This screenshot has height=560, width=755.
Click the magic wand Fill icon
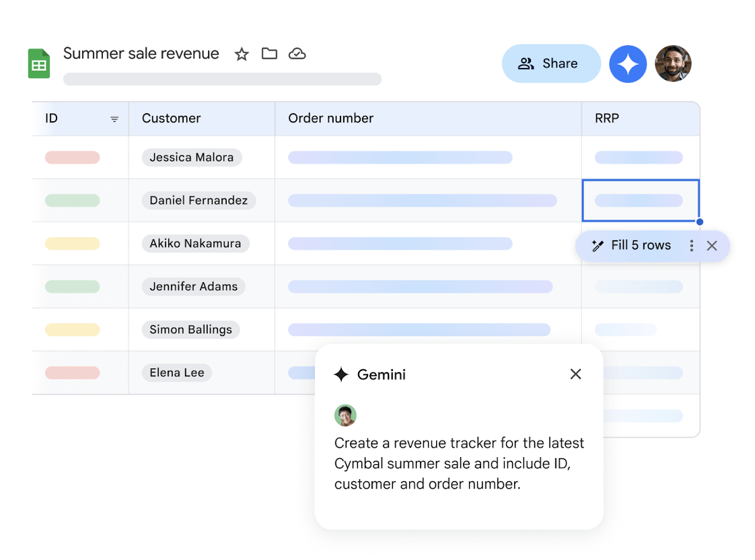click(x=597, y=246)
